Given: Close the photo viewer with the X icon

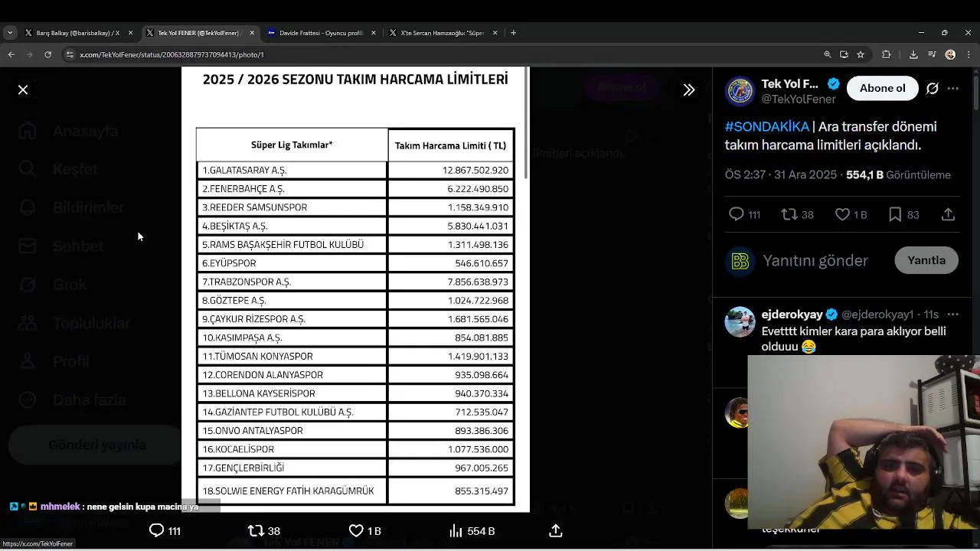Looking at the screenshot, I should 23,90.
